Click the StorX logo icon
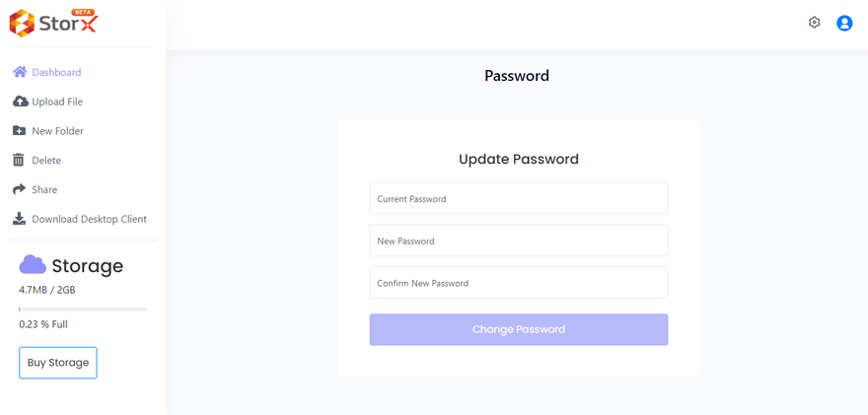Viewport: 868px width, 415px height. pyautogui.click(x=22, y=23)
